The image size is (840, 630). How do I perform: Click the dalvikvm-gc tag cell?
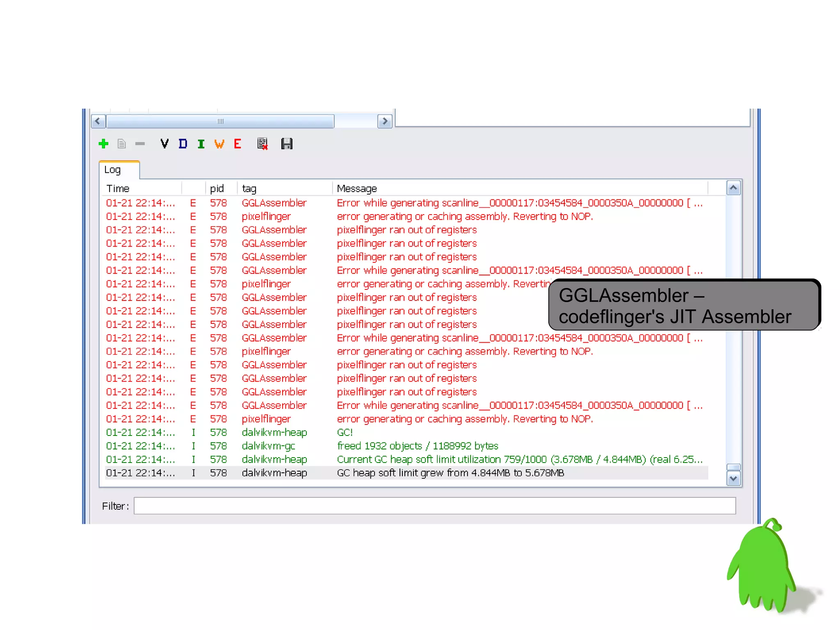[x=268, y=446]
